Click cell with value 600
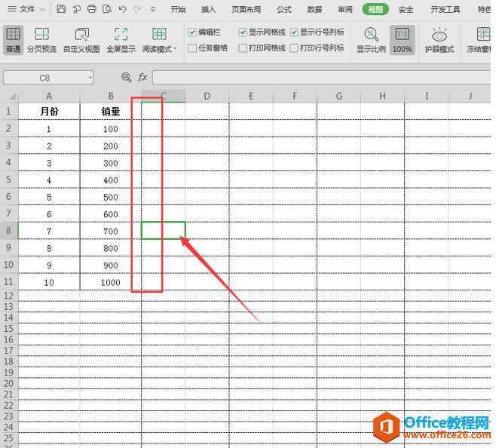Viewport: 496px width, 448px height. pos(111,214)
